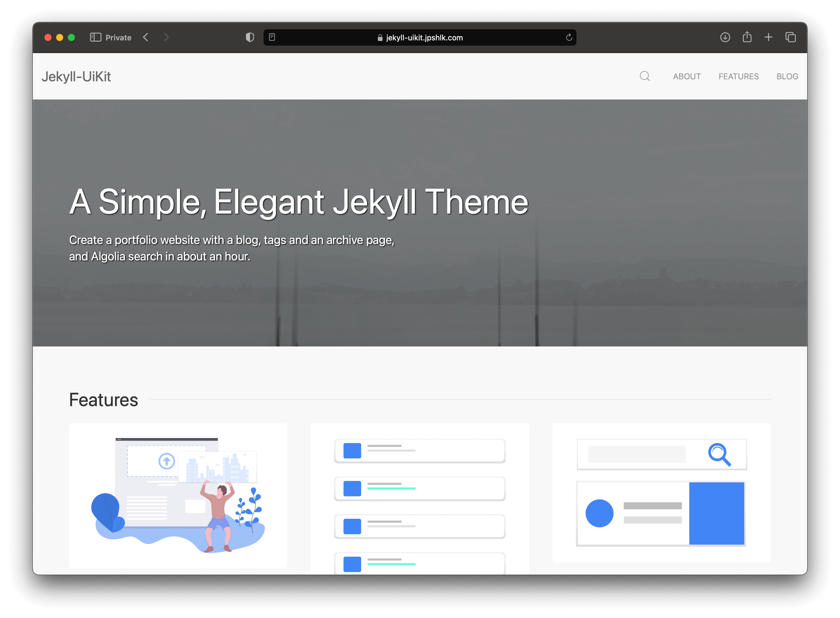The height and width of the screenshot is (618, 840).
Task: Show Reader view icon in address bar
Action: click(x=272, y=37)
